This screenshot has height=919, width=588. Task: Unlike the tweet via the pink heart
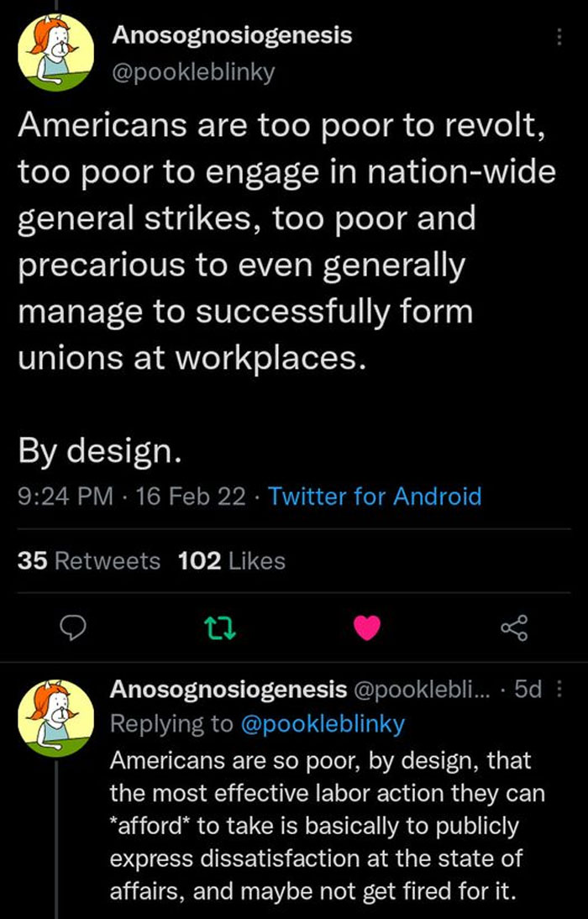(368, 626)
